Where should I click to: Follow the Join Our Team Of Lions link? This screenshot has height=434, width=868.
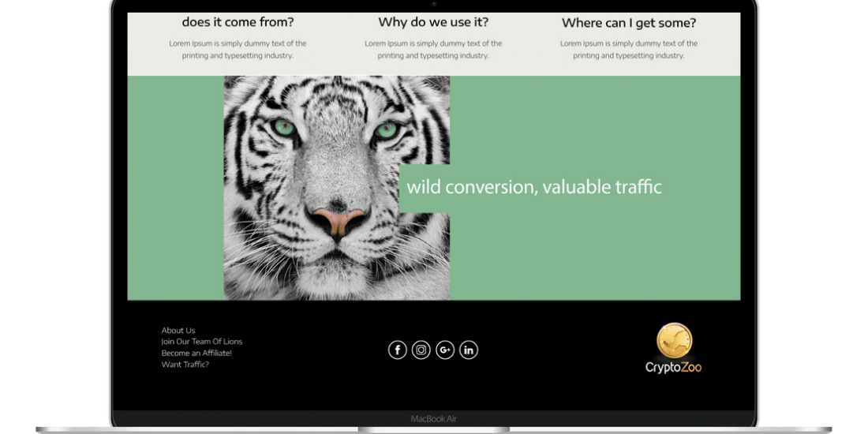[x=202, y=342]
